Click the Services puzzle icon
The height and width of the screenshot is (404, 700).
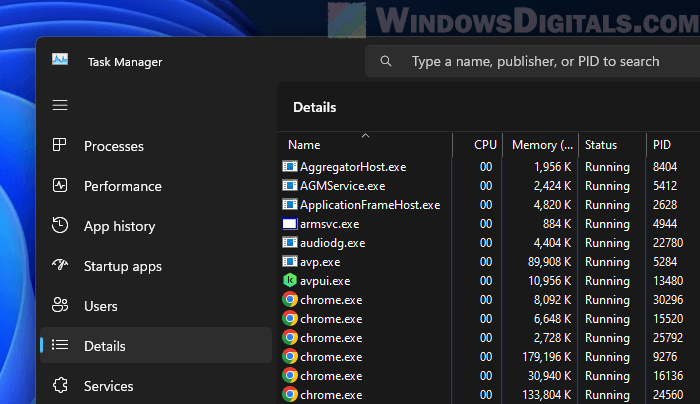(x=60, y=385)
